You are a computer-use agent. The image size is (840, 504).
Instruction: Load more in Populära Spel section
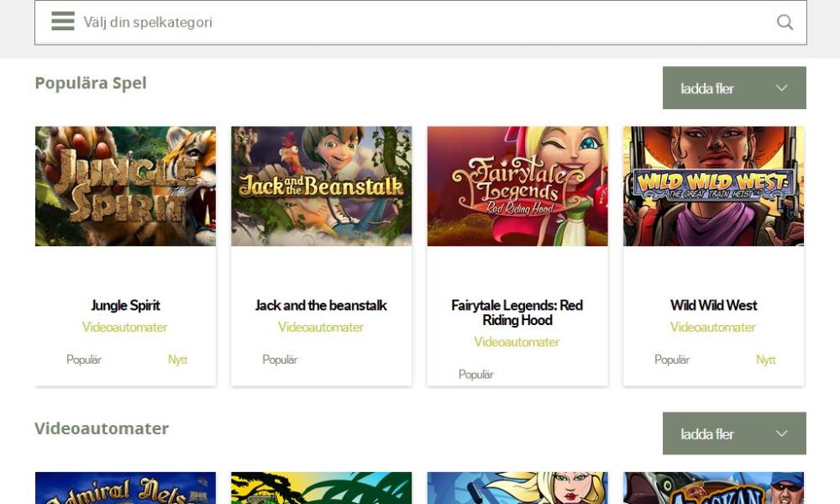[734, 88]
